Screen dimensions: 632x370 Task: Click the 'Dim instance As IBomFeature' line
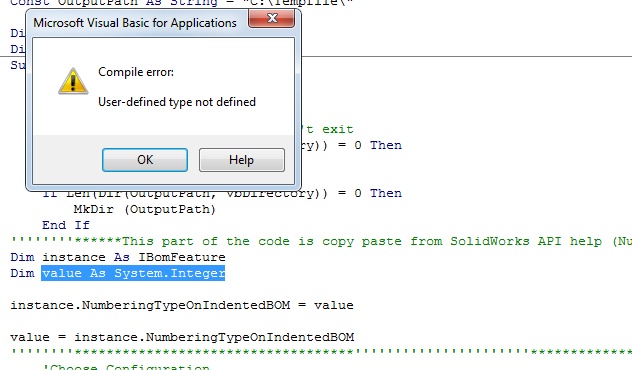click(x=118, y=257)
